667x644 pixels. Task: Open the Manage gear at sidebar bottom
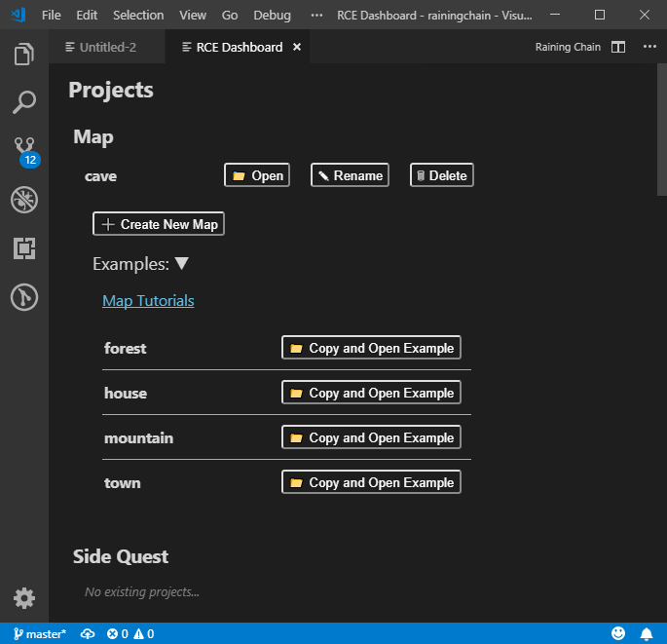pos(24,598)
